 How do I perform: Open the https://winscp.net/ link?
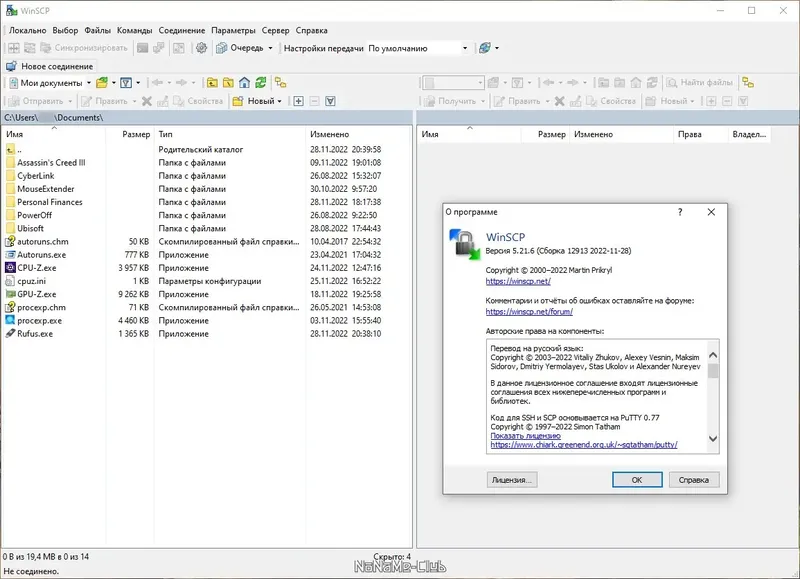point(518,281)
